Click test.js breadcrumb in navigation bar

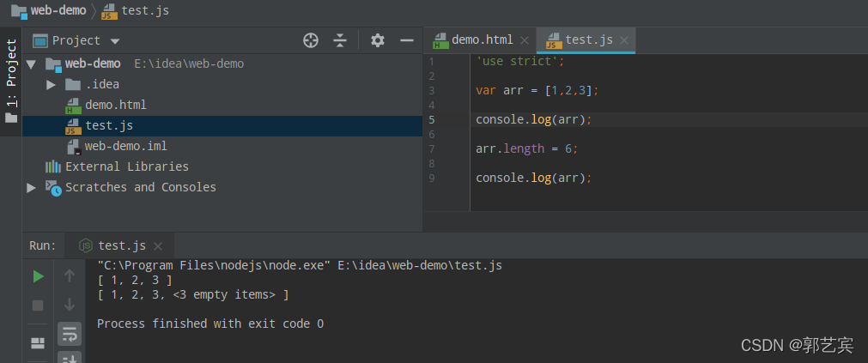coord(136,10)
